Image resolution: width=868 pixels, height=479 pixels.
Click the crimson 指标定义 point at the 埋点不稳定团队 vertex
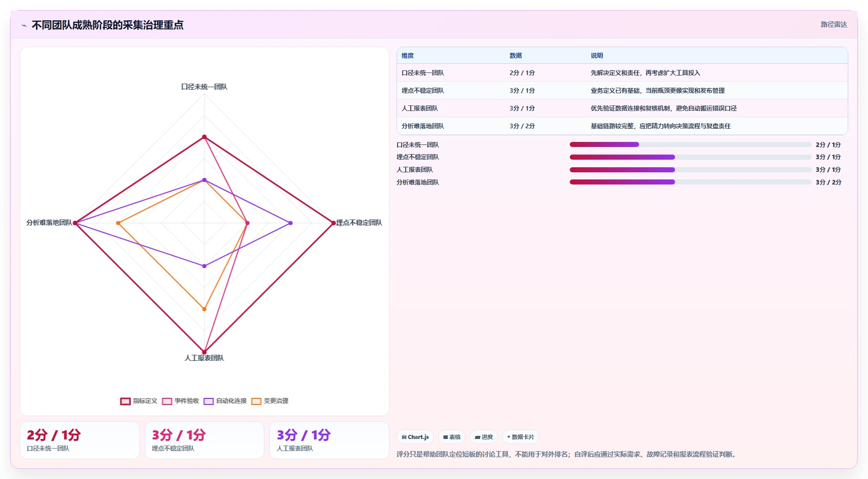pyautogui.click(x=333, y=223)
